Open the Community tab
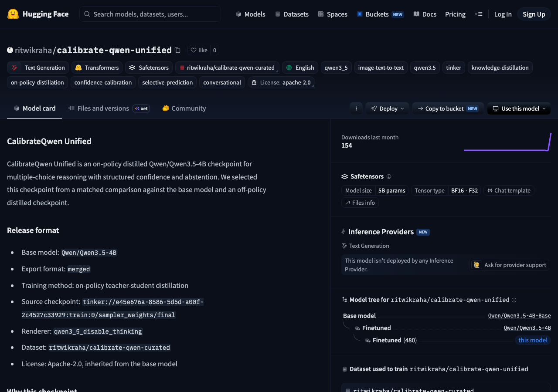This screenshot has height=392, width=558. point(184,108)
